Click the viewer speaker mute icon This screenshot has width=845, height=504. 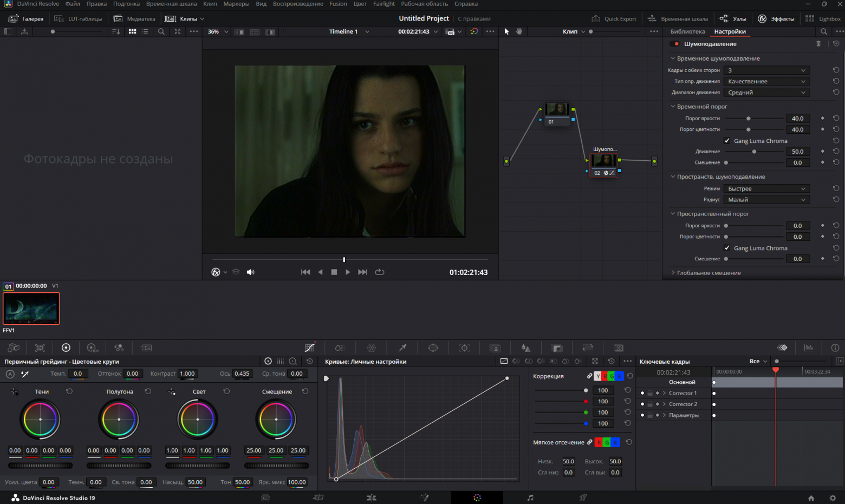pyautogui.click(x=250, y=272)
